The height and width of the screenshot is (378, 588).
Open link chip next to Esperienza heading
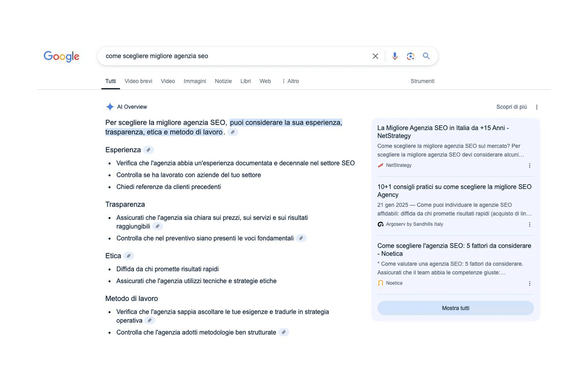tap(148, 150)
